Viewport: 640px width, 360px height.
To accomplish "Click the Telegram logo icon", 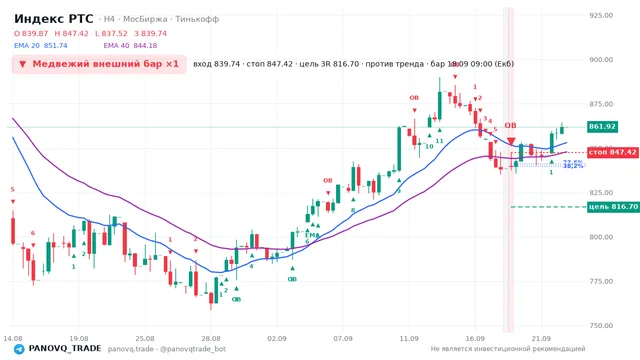I will [x=19, y=349].
